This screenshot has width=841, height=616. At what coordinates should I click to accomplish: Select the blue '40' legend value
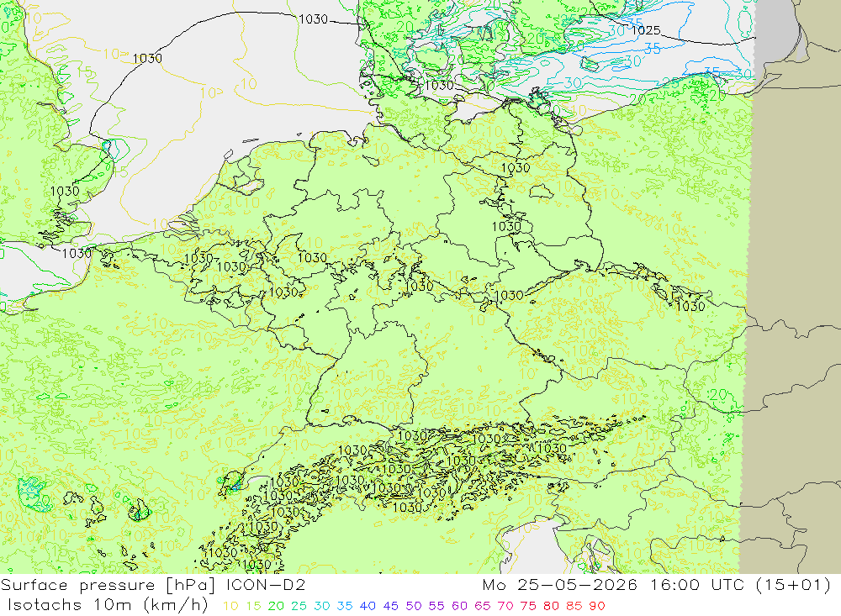point(368,606)
